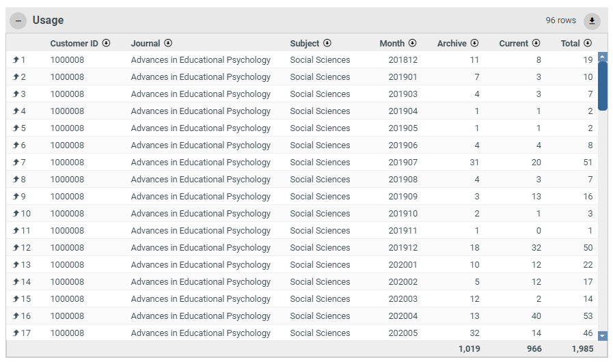
Task: Click the arrow icon on row 12
Action: [x=16, y=248]
